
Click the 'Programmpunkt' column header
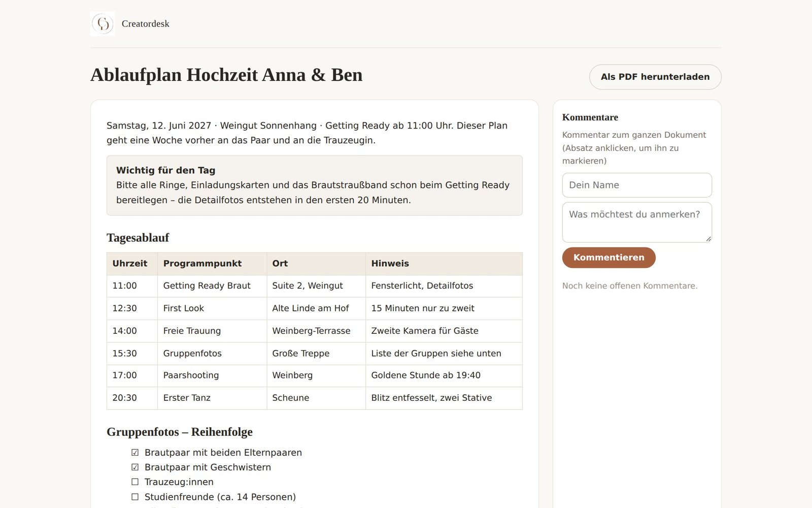pyautogui.click(x=212, y=264)
